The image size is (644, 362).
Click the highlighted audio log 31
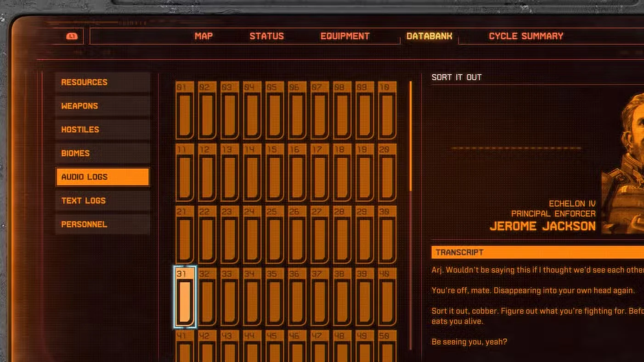(x=185, y=297)
